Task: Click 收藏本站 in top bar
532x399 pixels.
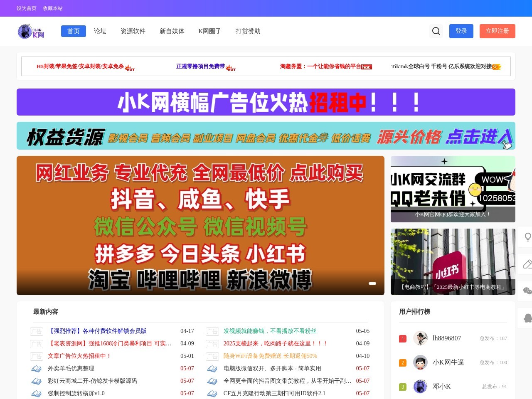Action: (x=53, y=8)
